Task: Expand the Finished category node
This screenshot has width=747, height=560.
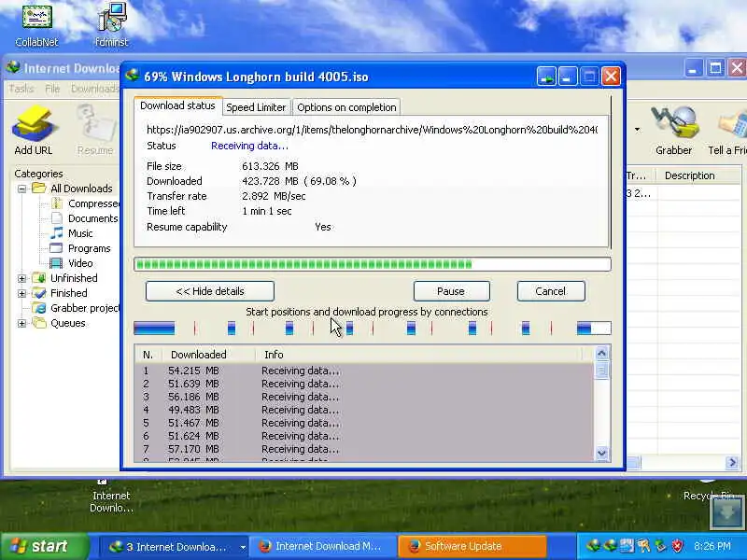Action: point(21,293)
